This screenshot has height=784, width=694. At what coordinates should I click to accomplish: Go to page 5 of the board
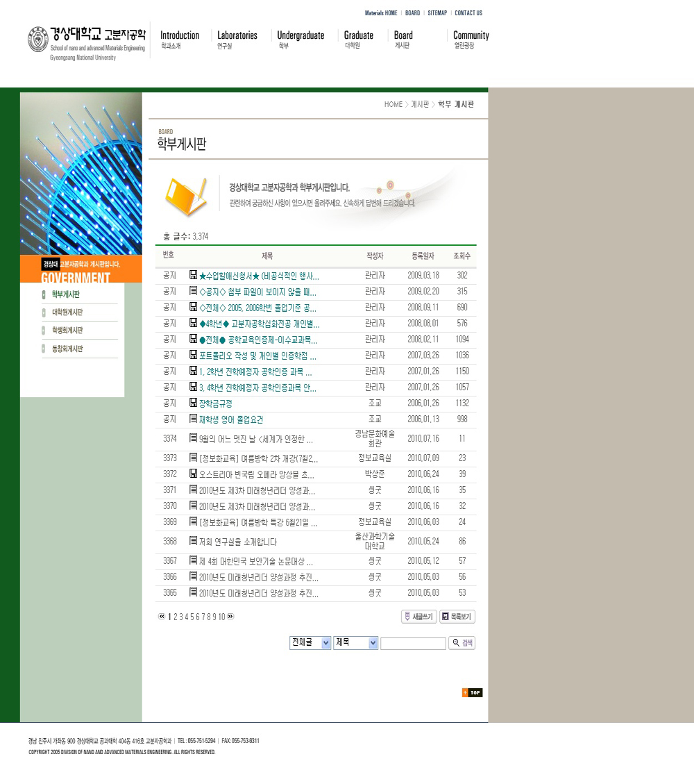[x=192, y=617]
